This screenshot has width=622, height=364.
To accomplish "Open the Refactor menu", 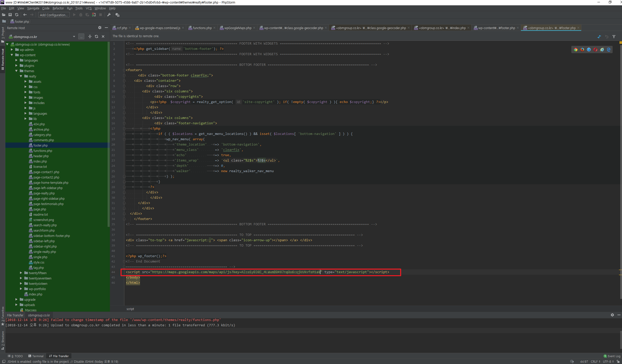I will point(58,8).
